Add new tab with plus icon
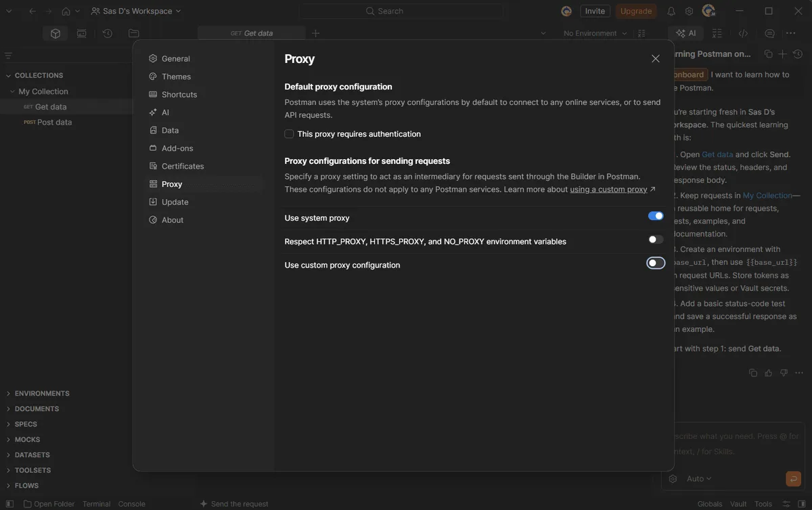Image resolution: width=812 pixels, height=510 pixels. [315, 33]
